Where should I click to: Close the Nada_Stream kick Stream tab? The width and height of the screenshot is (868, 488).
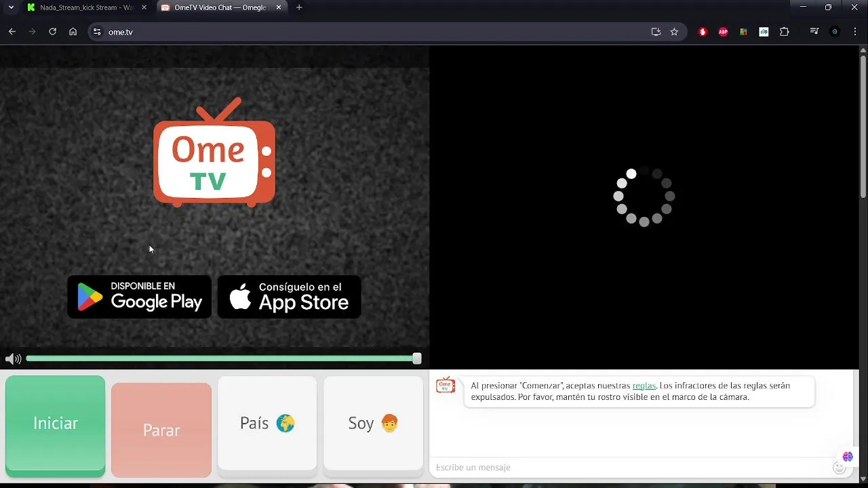pyautogui.click(x=144, y=7)
